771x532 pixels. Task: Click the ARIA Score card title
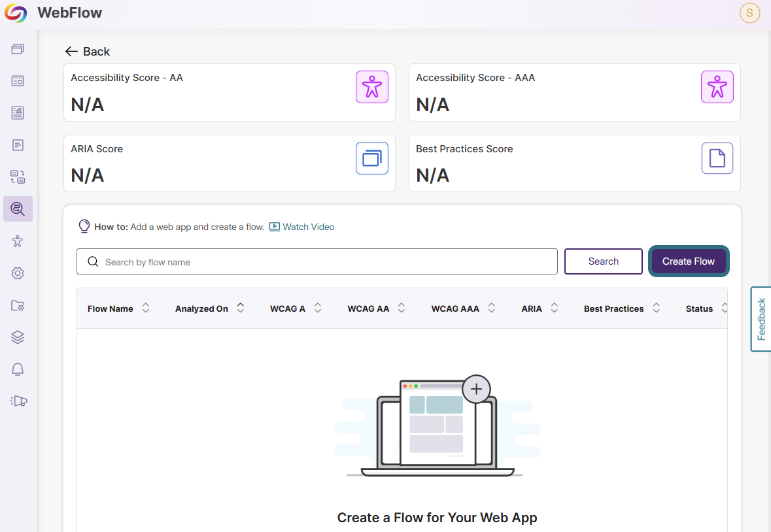97,149
